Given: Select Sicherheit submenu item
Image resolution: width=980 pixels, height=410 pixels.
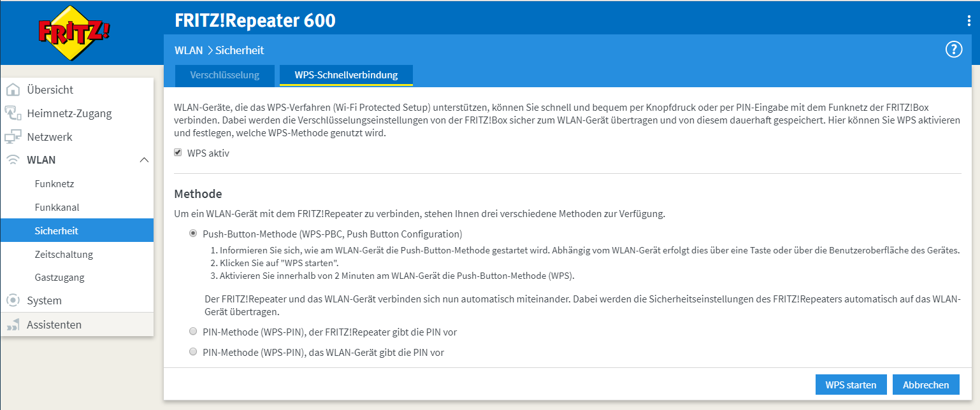Looking at the screenshot, I should (77, 230).
